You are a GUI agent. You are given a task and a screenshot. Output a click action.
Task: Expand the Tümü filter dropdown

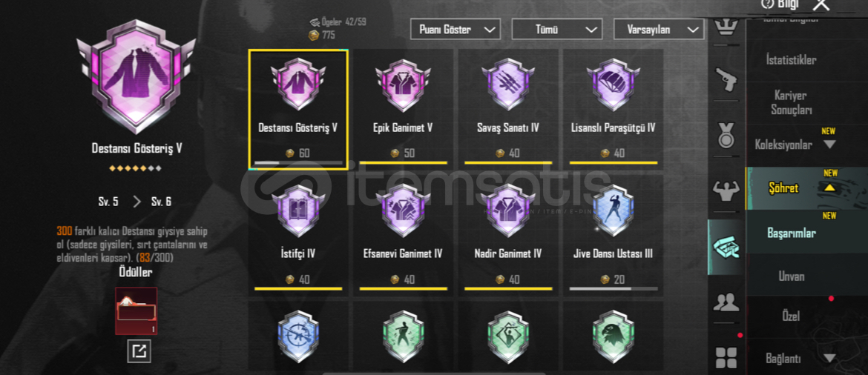[x=557, y=30]
